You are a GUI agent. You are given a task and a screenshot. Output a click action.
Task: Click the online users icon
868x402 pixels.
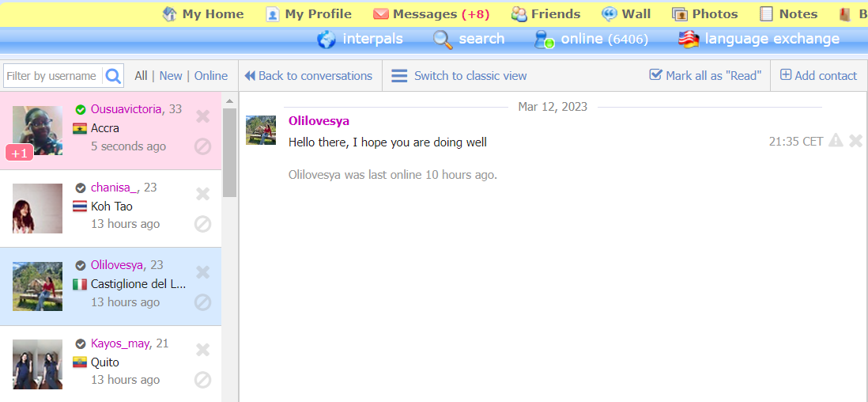(x=544, y=40)
